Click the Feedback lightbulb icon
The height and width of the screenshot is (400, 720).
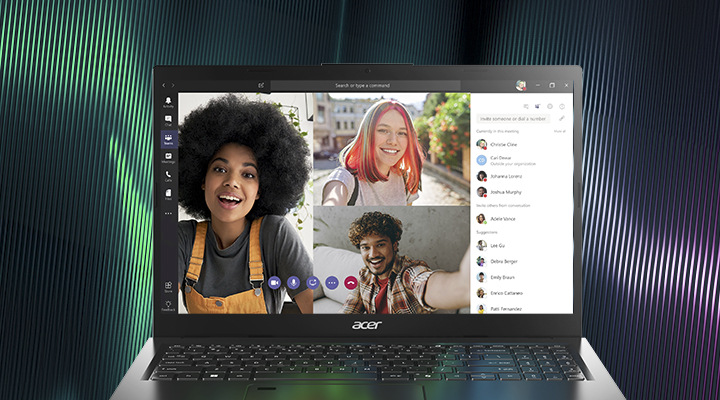click(x=168, y=305)
